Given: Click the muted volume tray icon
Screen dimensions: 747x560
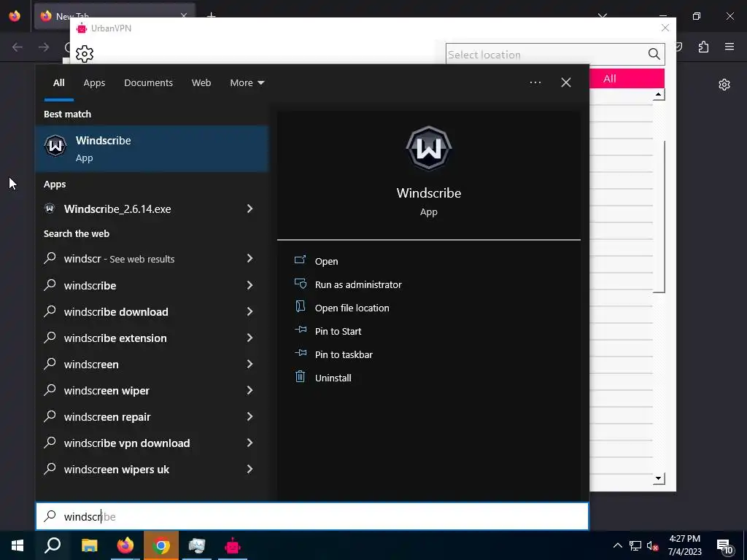Looking at the screenshot, I should coord(652,545).
